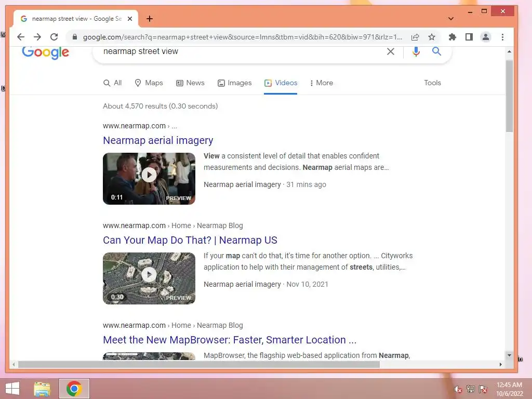
Task: Click the vertical scrollbar thumb
Action: [x=509, y=96]
